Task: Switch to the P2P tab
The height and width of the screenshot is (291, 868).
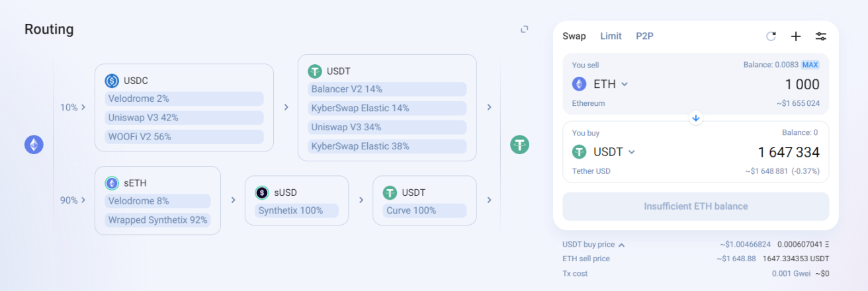Action: (x=644, y=36)
